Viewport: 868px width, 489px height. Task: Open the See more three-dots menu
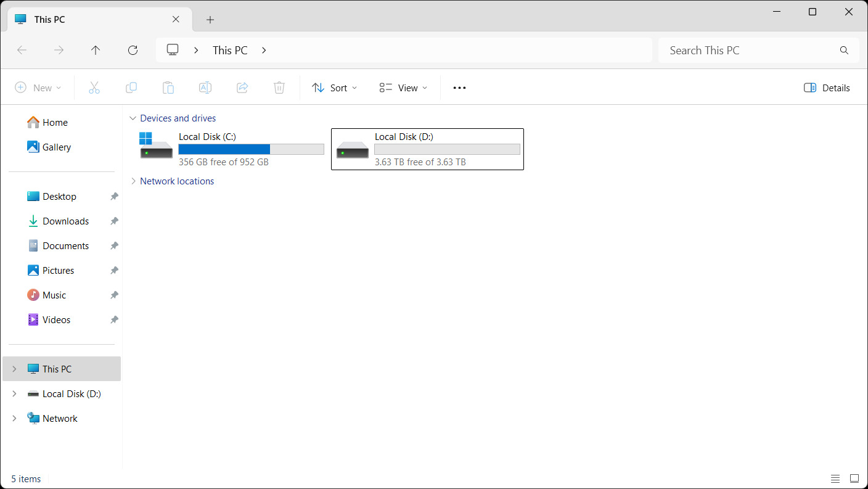point(459,88)
